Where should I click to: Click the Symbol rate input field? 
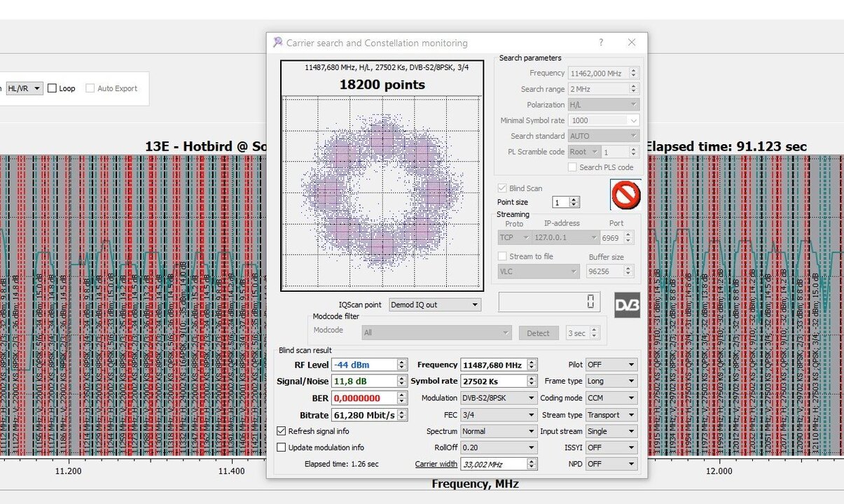[492, 381]
